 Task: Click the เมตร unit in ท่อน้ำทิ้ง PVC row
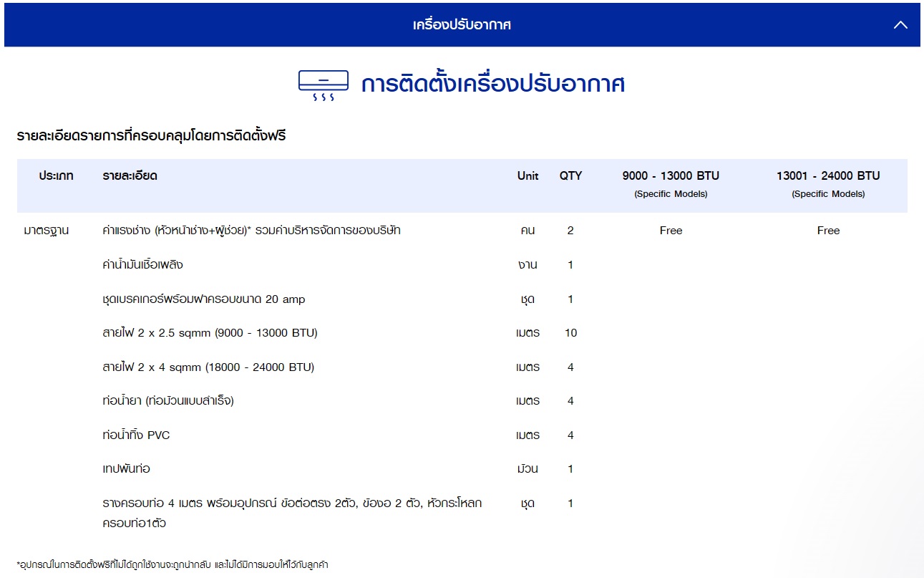click(528, 435)
